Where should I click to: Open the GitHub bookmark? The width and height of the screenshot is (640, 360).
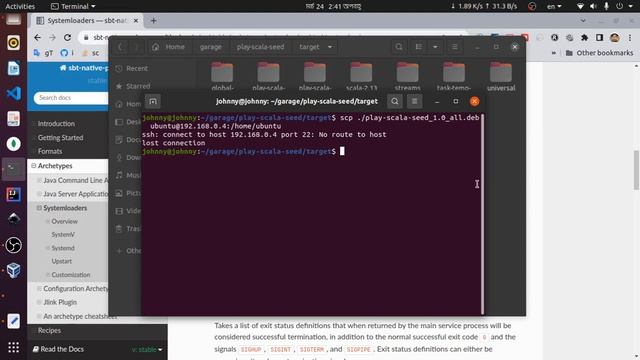67,53
